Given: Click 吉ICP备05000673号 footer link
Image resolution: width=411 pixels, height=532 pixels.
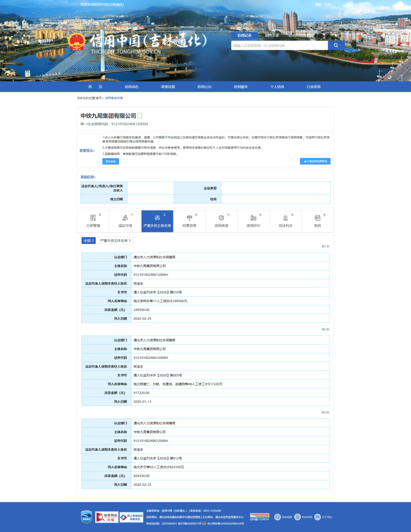Looking at the screenshot, I should [190, 524].
